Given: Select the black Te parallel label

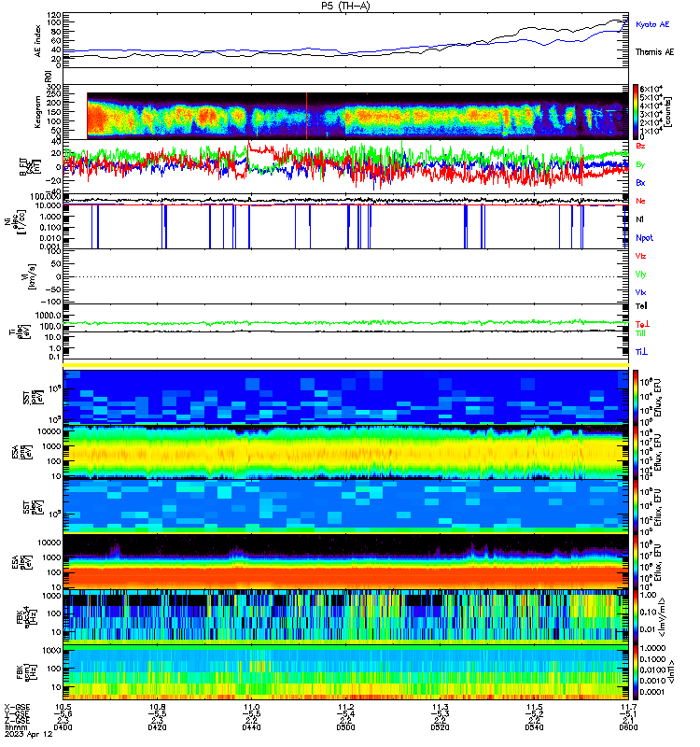Looking at the screenshot, I should [x=641, y=306].
